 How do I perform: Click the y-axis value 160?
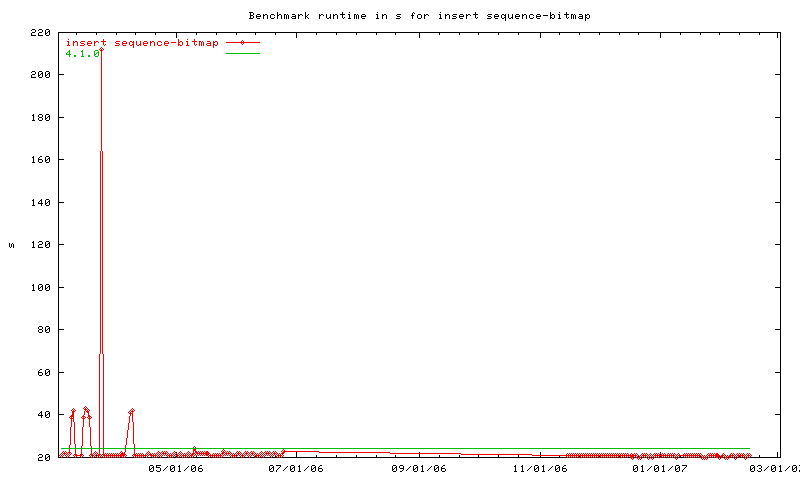point(41,160)
